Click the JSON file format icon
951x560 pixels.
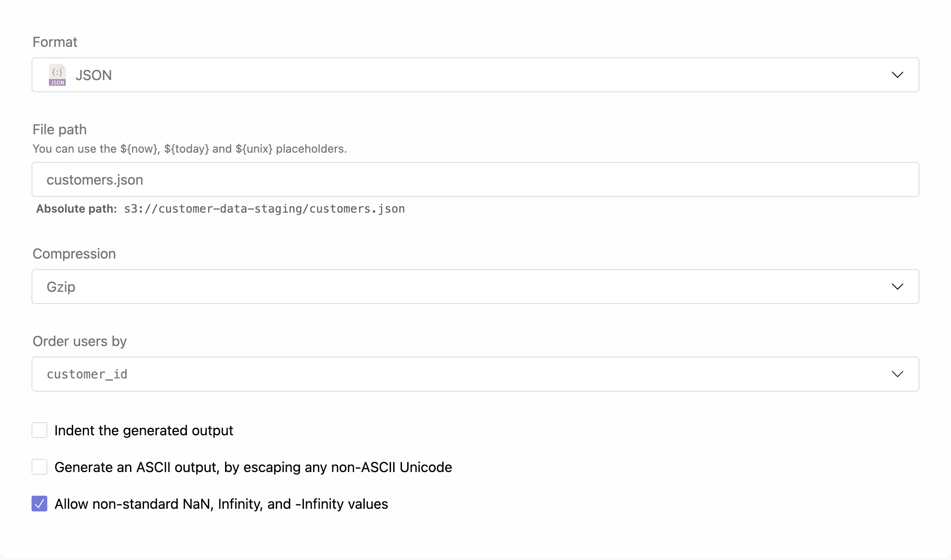click(56, 75)
